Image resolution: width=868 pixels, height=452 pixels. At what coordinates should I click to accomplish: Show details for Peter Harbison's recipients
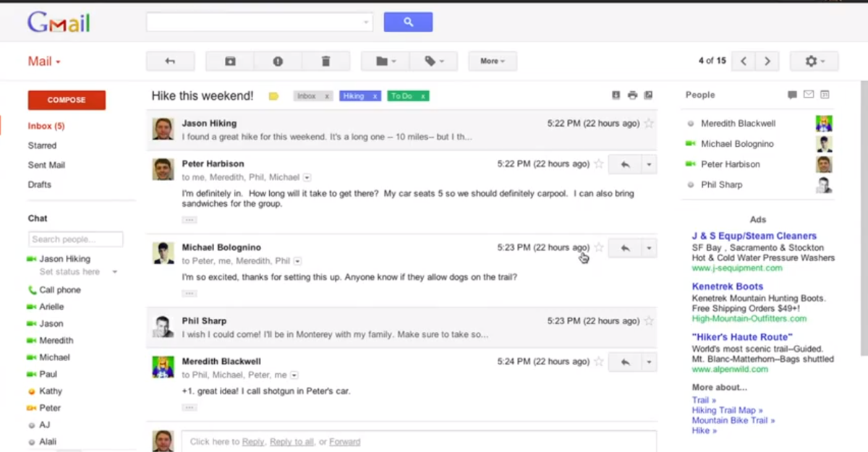pos(307,177)
